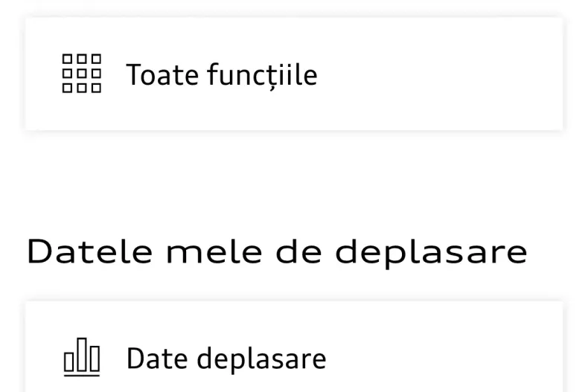View trip data via the chart icon
Screen dimensions: 588x392
81,358
